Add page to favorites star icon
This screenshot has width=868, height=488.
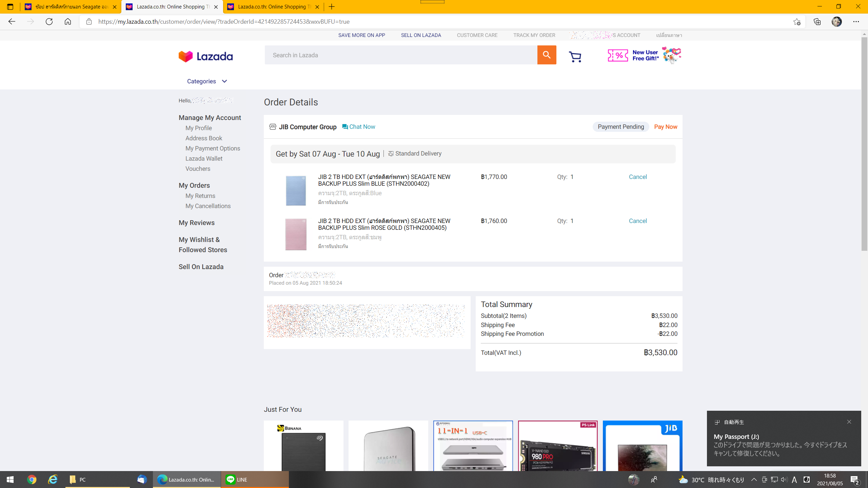[797, 22]
